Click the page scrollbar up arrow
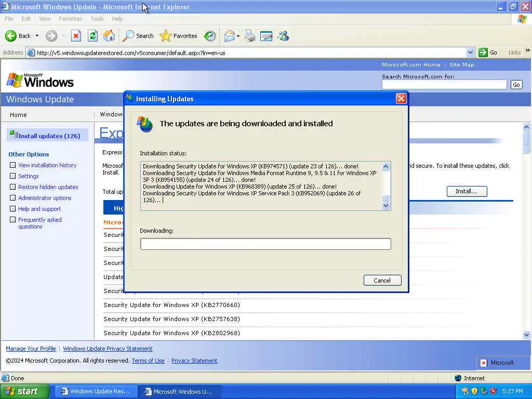The width and height of the screenshot is (532, 399). 526,127
